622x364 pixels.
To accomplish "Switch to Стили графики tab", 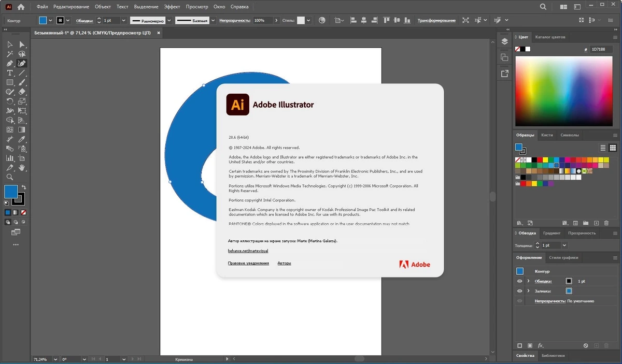I will 564,257.
